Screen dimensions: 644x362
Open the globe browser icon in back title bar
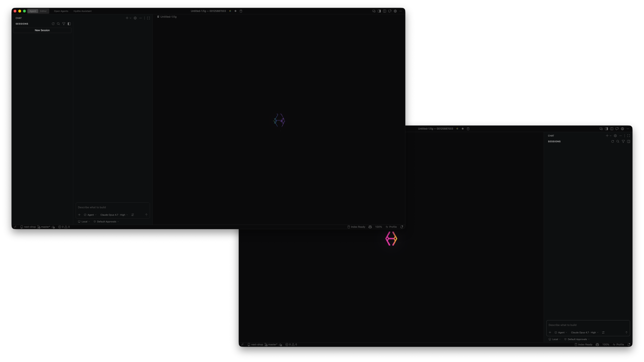pyautogui.click(x=622, y=129)
